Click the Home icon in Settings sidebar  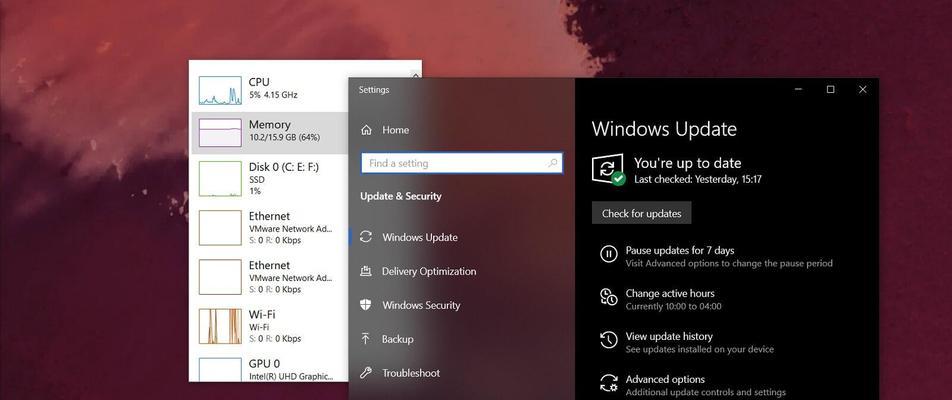(366, 130)
